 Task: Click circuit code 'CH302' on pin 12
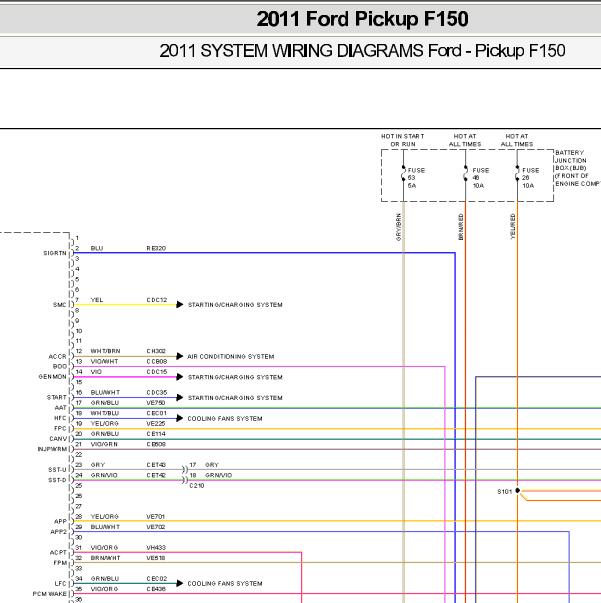pos(156,351)
